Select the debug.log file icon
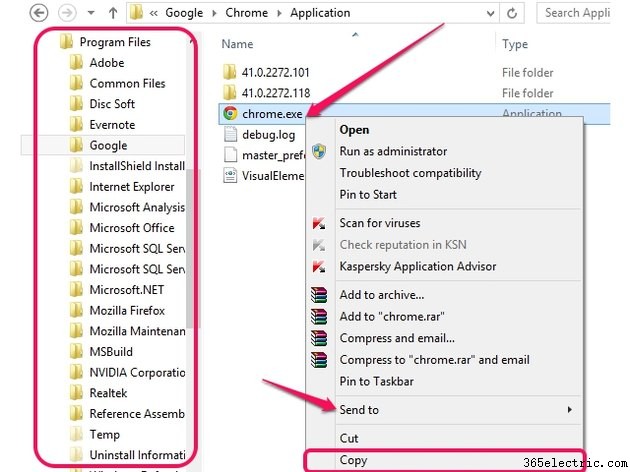This screenshot has height=472, width=630. (x=230, y=134)
